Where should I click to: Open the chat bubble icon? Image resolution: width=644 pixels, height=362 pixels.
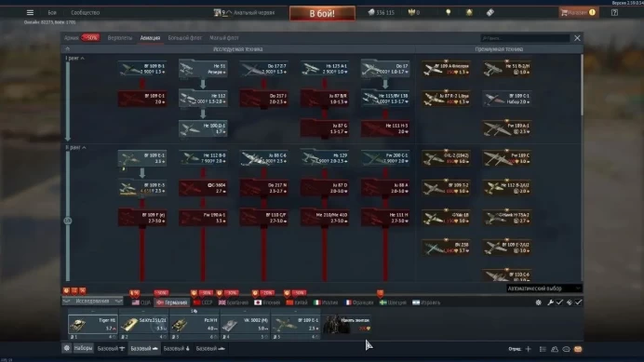pos(567,349)
